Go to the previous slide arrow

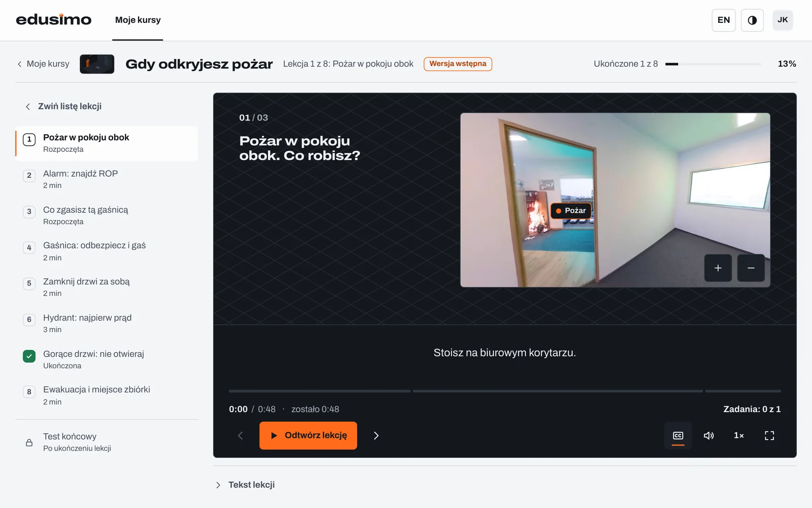point(241,435)
